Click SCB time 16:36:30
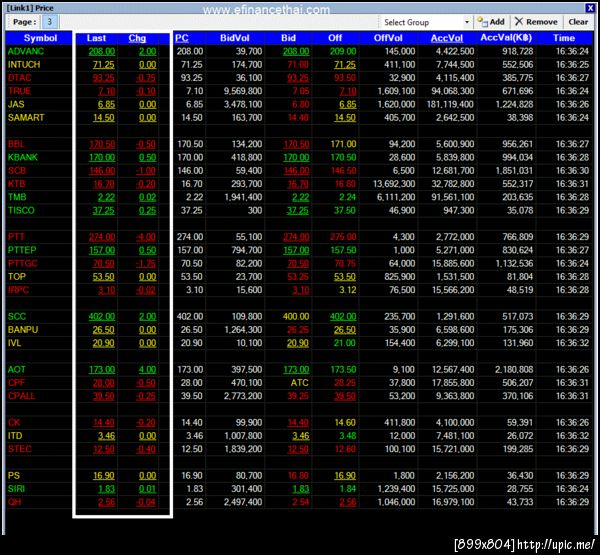 pyautogui.click(x=572, y=171)
